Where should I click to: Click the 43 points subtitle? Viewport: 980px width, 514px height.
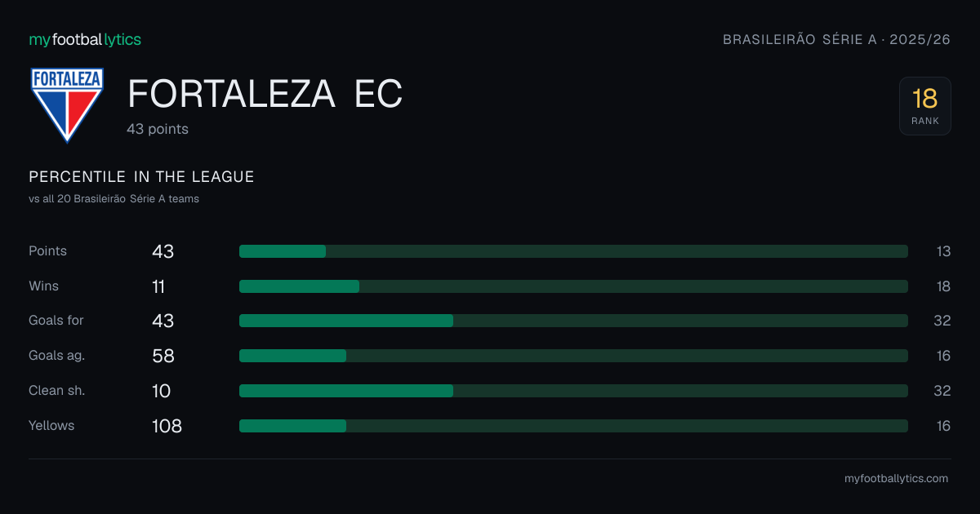158,129
